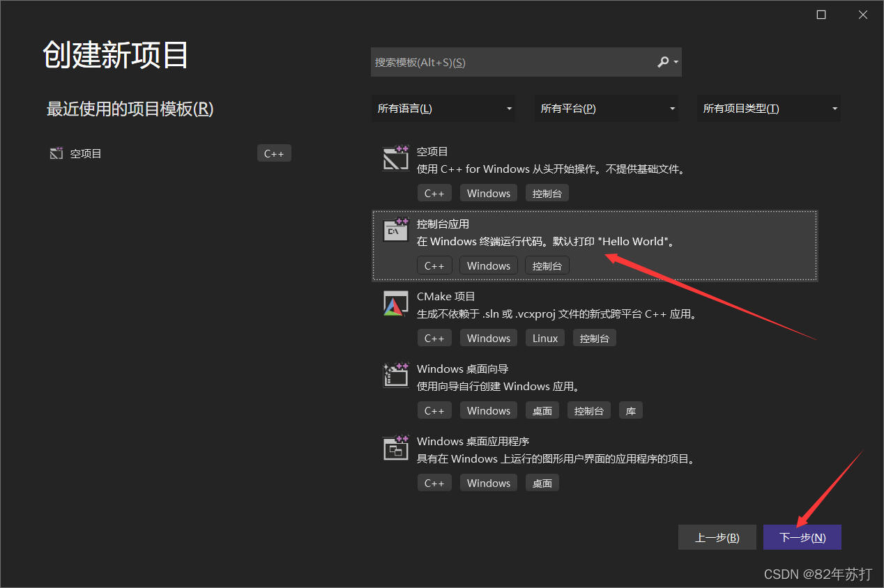Click the 上一步 button
884x588 pixels.
717,536
